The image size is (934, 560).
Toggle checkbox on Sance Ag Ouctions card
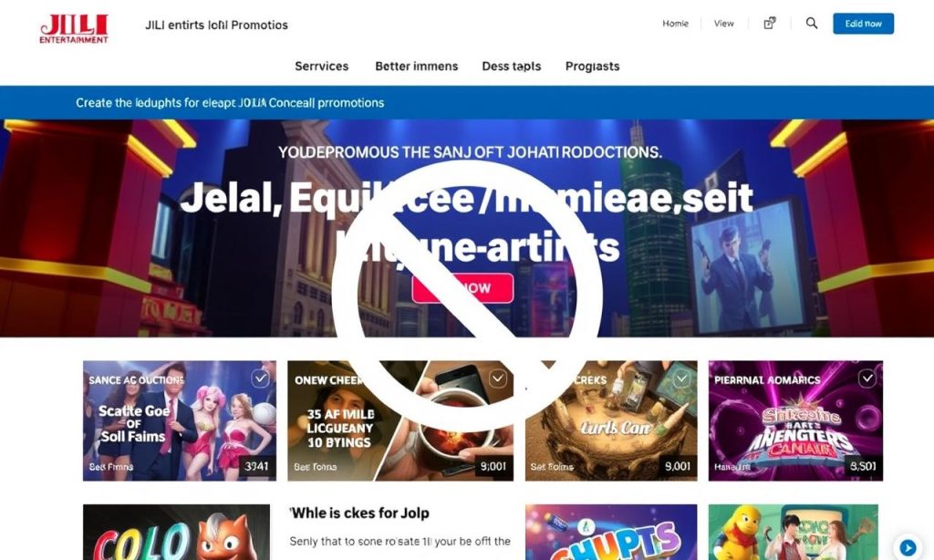pyautogui.click(x=260, y=379)
